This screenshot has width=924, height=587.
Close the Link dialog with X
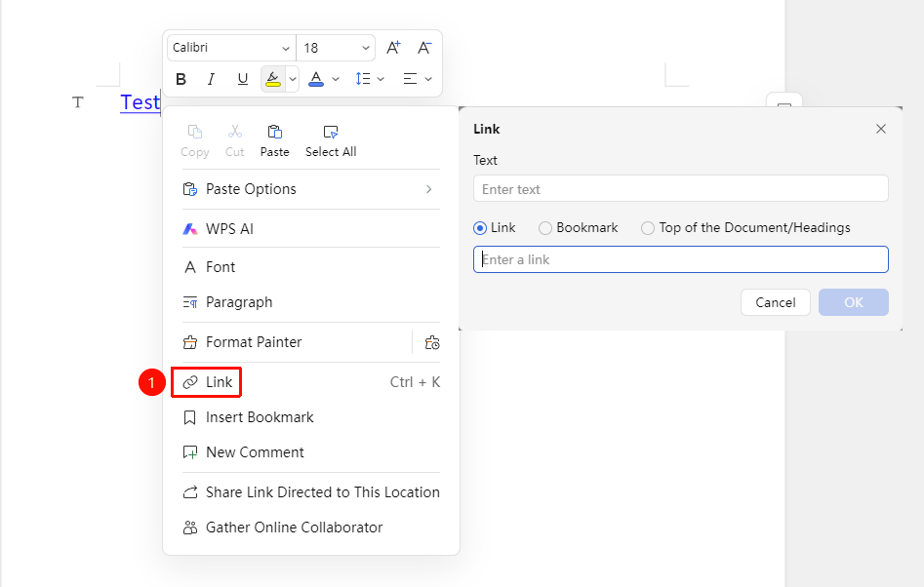881,129
